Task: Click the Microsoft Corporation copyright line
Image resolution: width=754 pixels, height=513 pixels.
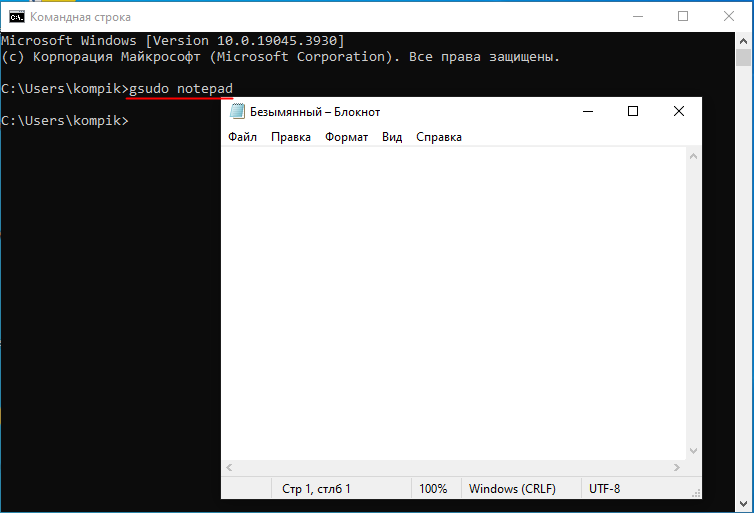Action: (280, 57)
